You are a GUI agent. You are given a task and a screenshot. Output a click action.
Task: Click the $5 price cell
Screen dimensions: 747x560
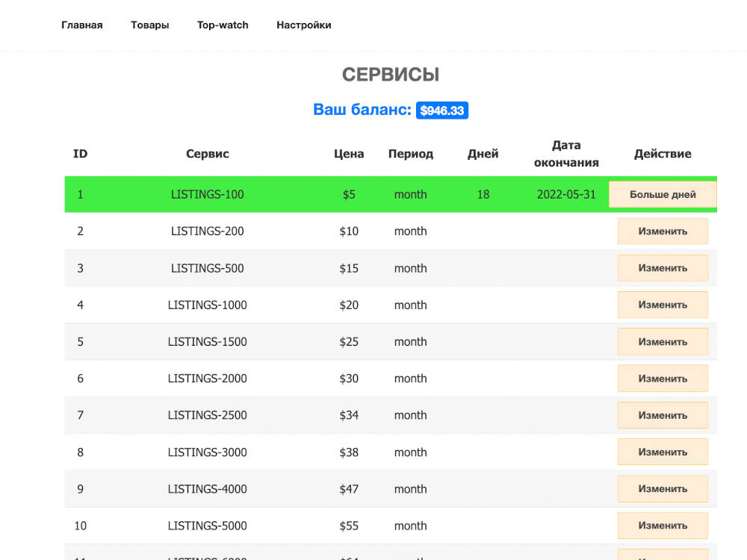tap(349, 194)
